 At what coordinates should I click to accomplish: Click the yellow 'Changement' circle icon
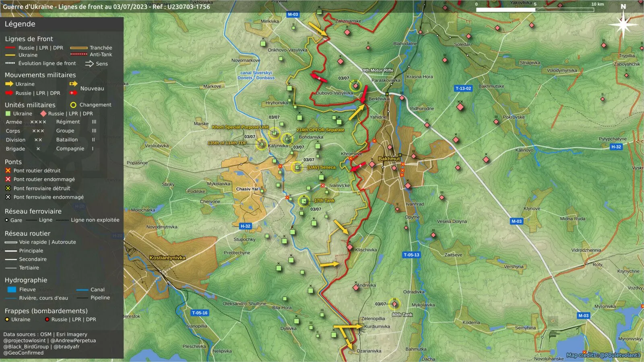coord(73,105)
